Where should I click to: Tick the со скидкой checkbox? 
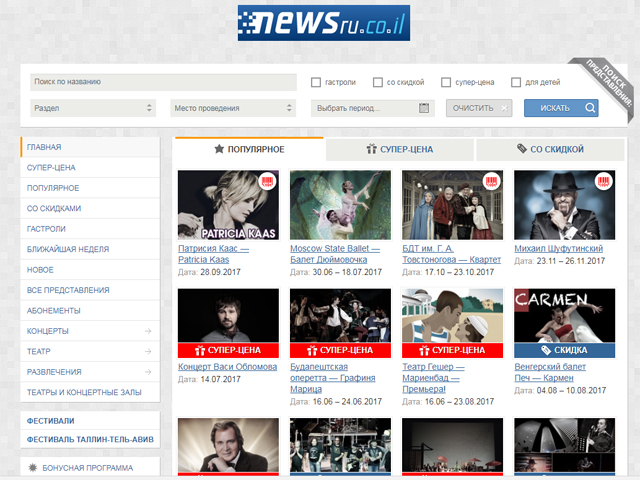pos(378,82)
